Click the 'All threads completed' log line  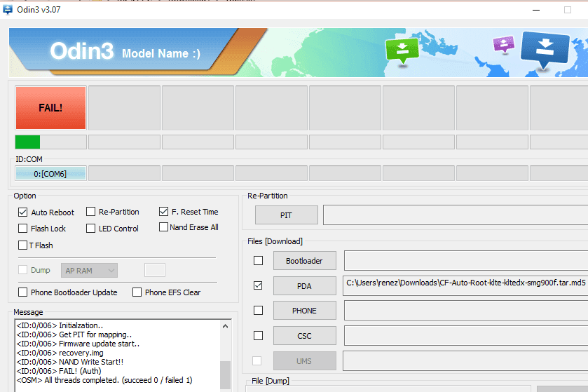tap(104, 380)
